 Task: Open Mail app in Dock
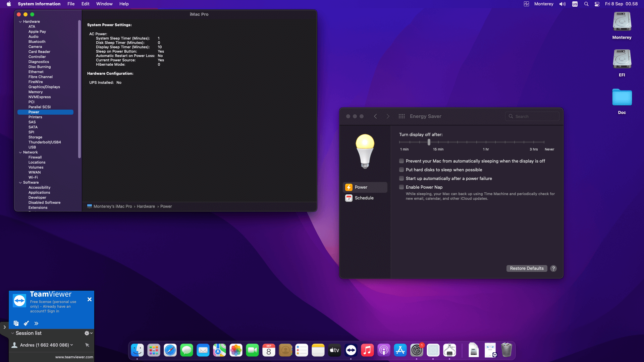pyautogui.click(x=203, y=350)
